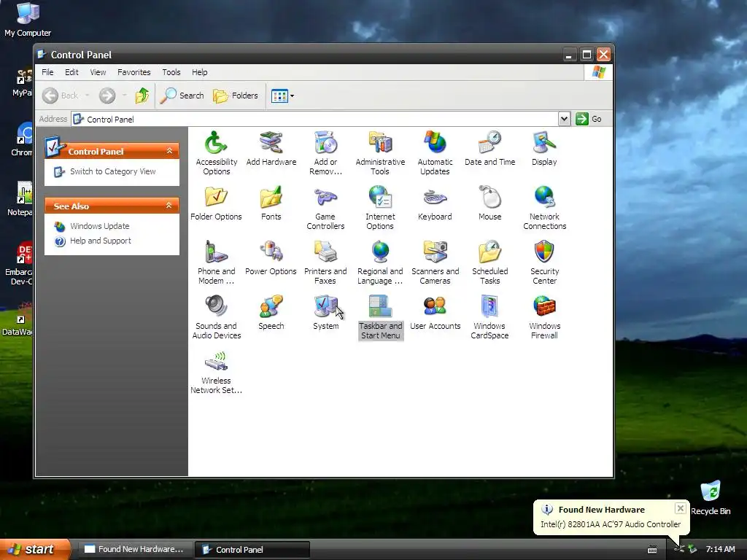This screenshot has width=747, height=560.
Task: Open User Accounts
Action: (435, 312)
